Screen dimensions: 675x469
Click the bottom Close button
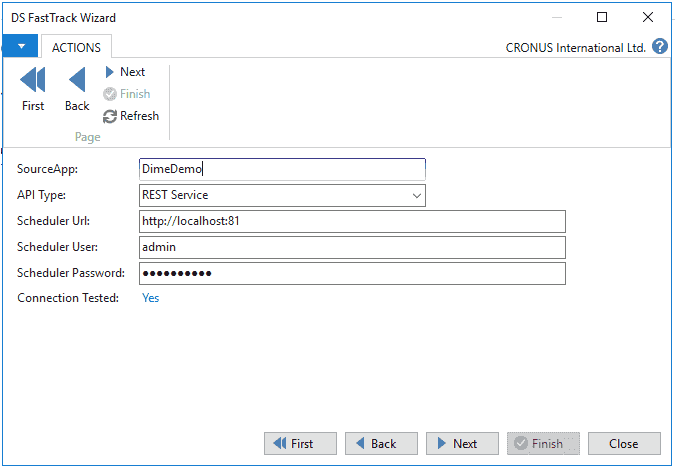click(624, 444)
